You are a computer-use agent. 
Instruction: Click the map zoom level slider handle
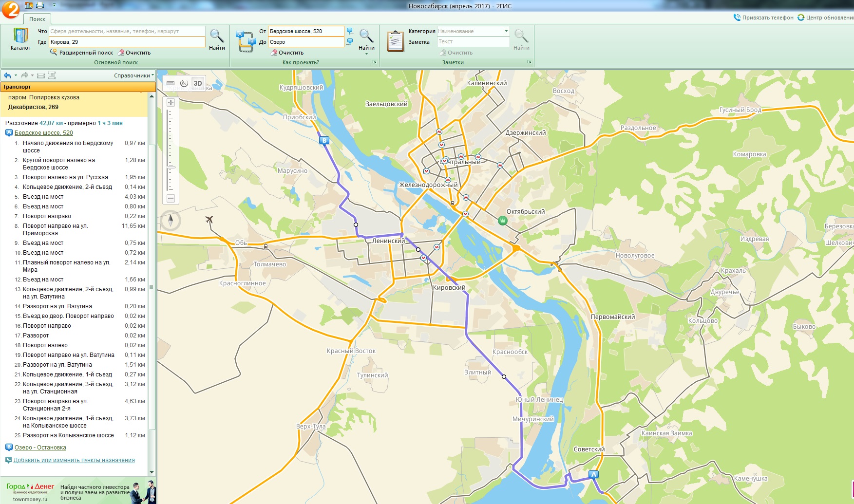(x=171, y=168)
